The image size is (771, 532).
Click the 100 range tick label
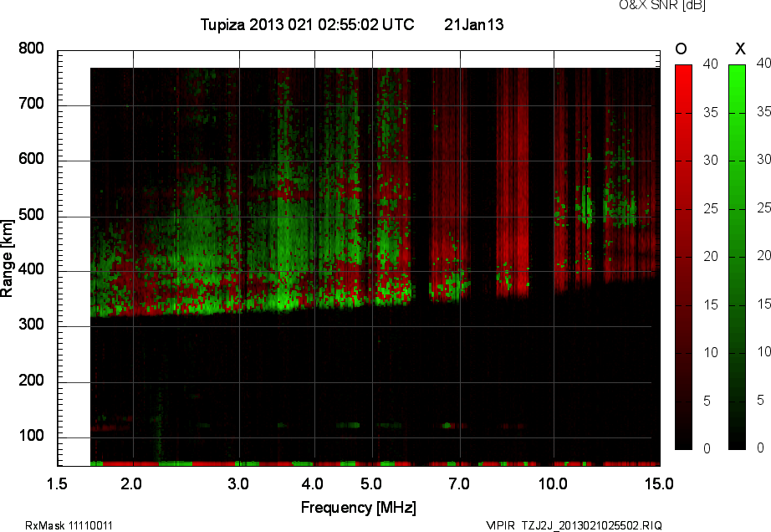31,436
